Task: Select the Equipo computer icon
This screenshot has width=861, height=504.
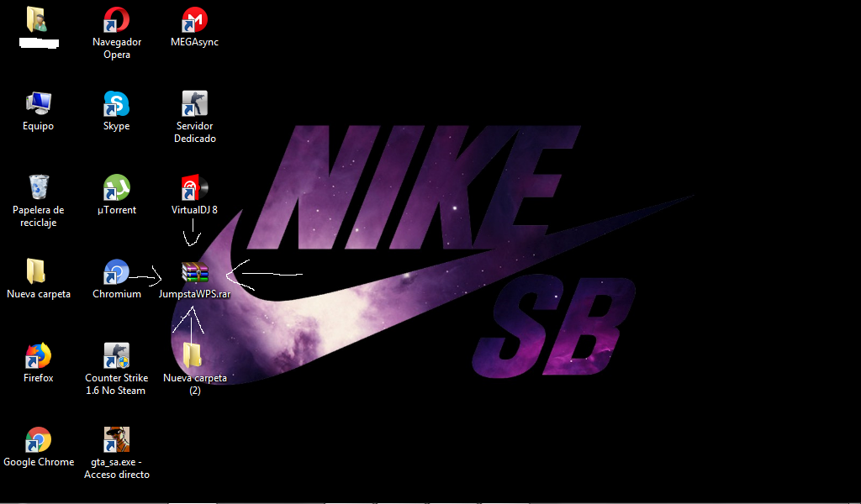Action: tap(38, 103)
